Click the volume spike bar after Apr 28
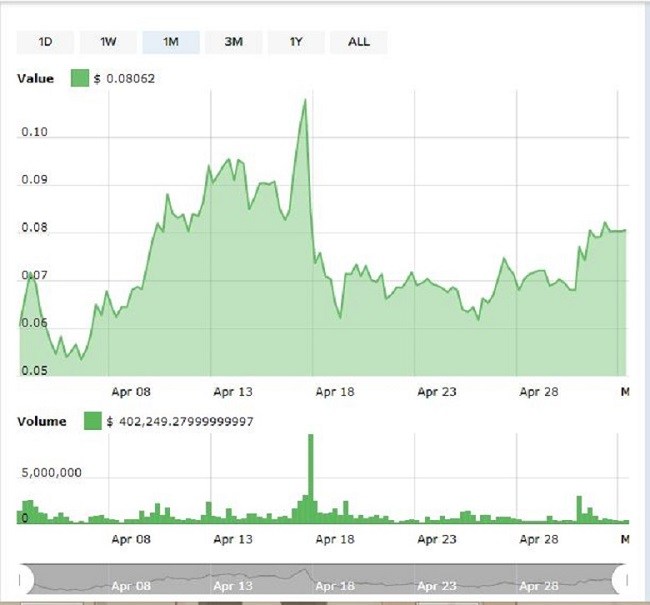The height and width of the screenshot is (605, 650). 579,509
